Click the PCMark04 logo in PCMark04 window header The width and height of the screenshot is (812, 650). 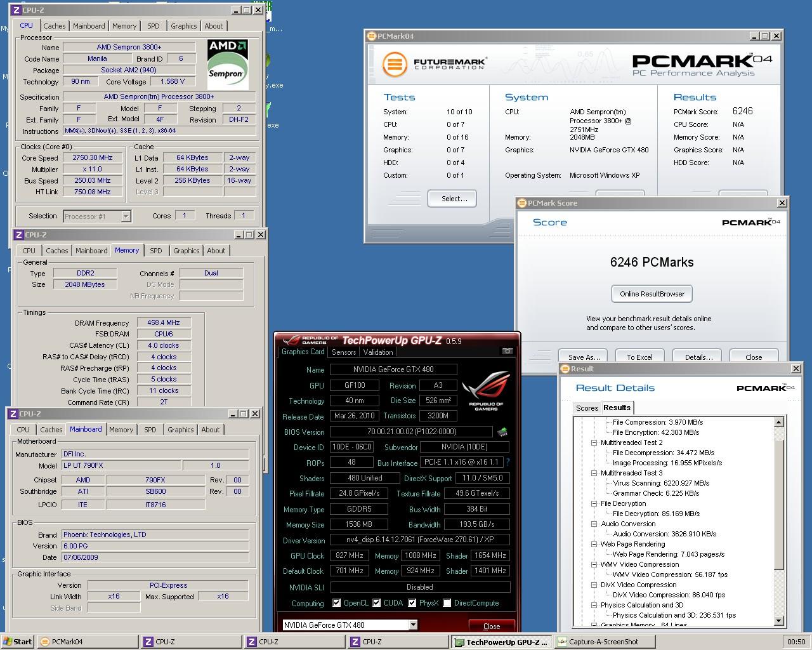[702, 64]
